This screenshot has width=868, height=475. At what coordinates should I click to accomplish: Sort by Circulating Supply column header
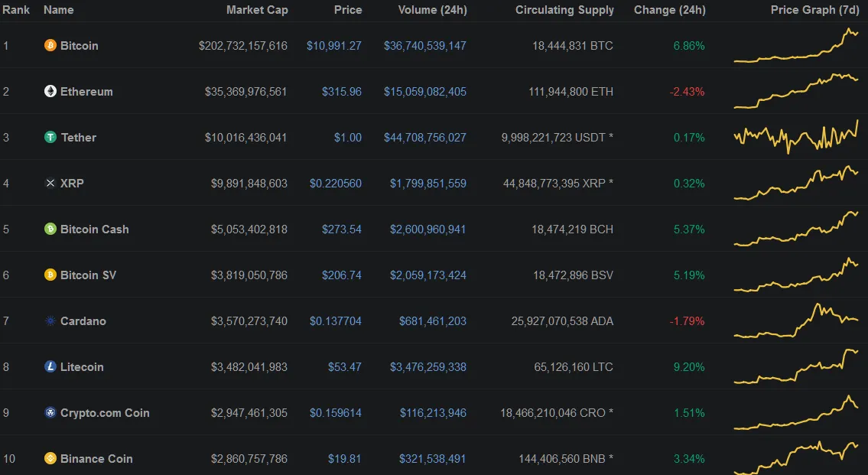point(564,10)
